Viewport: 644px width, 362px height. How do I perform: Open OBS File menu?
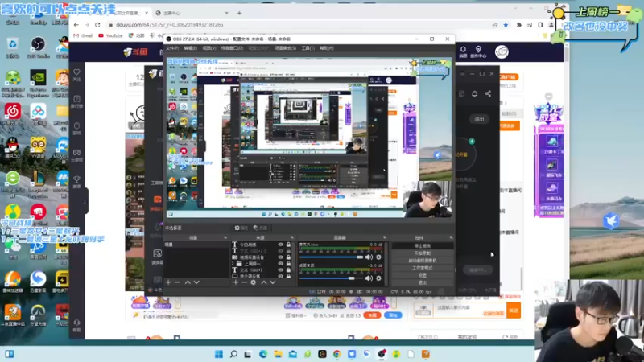pyautogui.click(x=172, y=48)
